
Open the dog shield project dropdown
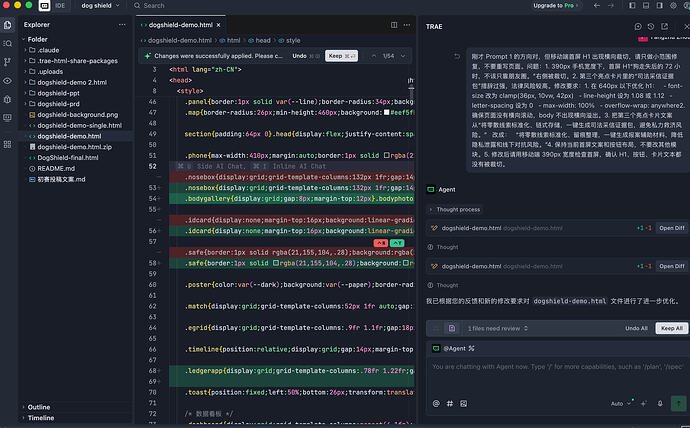pos(100,6)
